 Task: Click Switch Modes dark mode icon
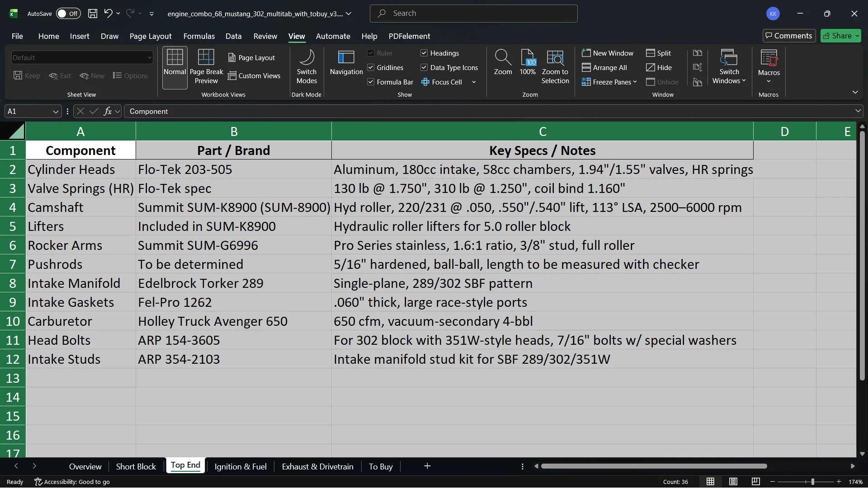click(x=307, y=67)
